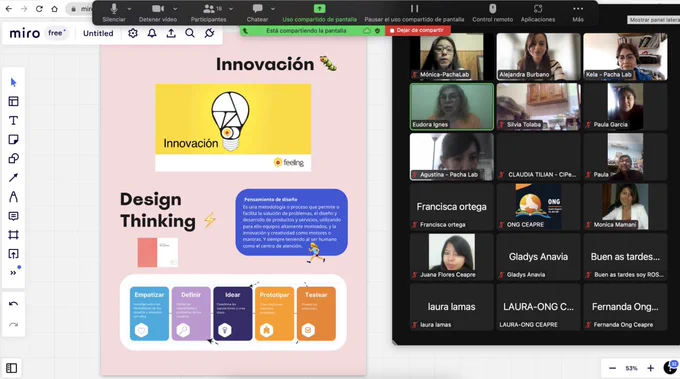The image size is (680, 379).
Task: Open Miro notifications bell
Action: tap(152, 33)
